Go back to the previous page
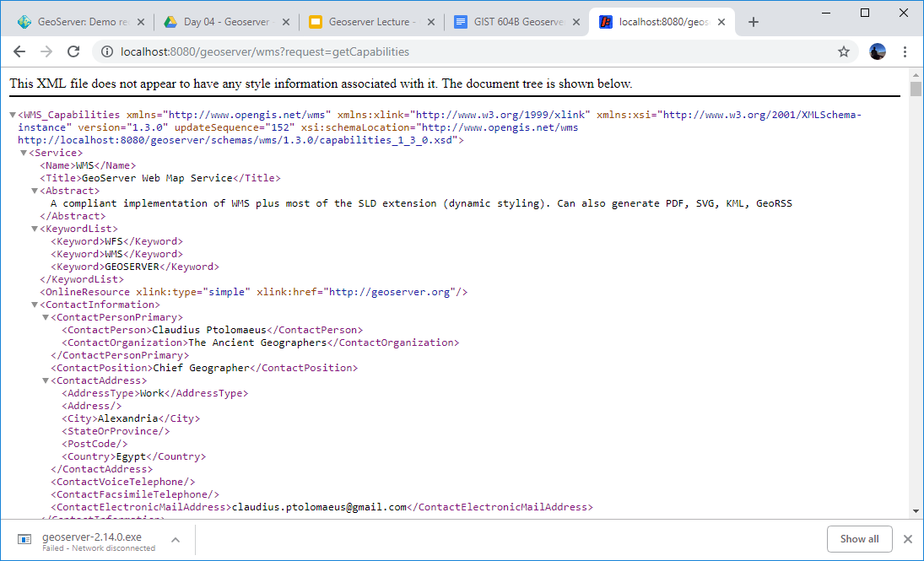This screenshot has height=561, width=924. pyautogui.click(x=19, y=51)
